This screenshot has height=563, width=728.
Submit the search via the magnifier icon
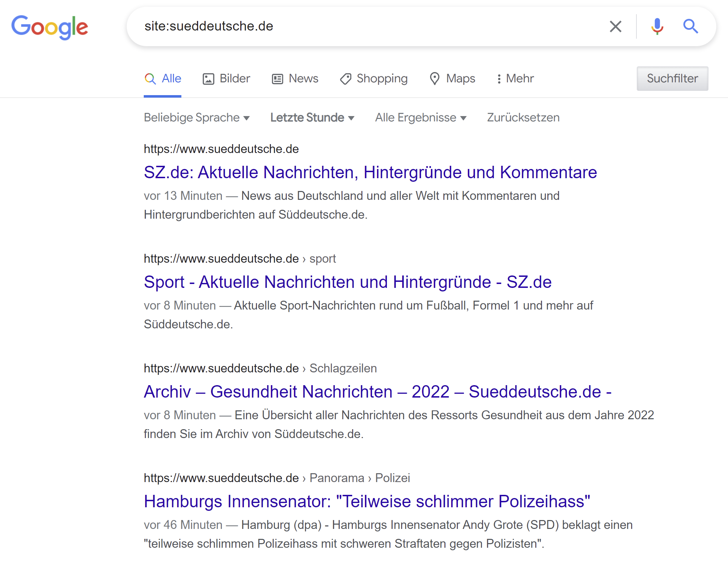pyautogui.click(x=690, y=26)
